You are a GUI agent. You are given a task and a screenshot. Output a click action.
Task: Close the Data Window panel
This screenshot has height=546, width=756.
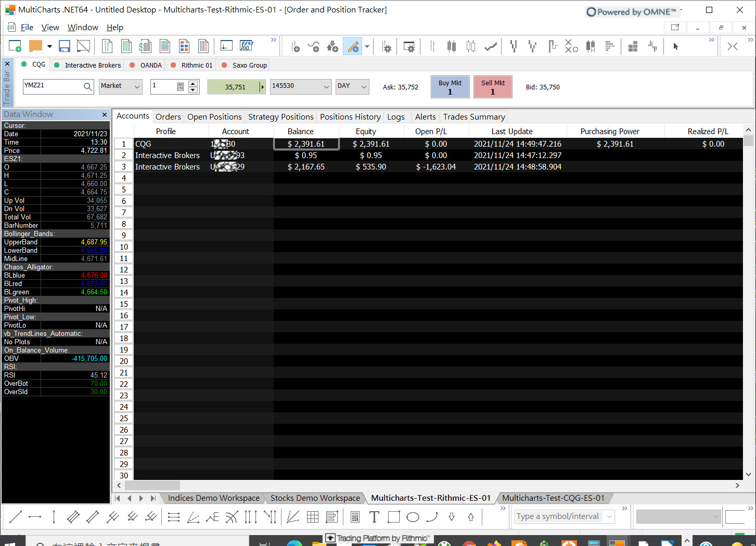[105, 114]
